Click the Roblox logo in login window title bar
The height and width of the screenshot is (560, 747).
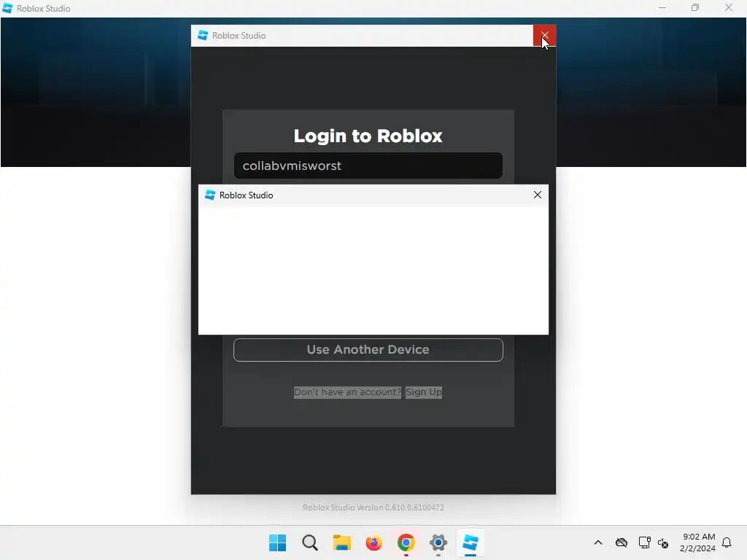pyautogui.click(x=203, y=35)
